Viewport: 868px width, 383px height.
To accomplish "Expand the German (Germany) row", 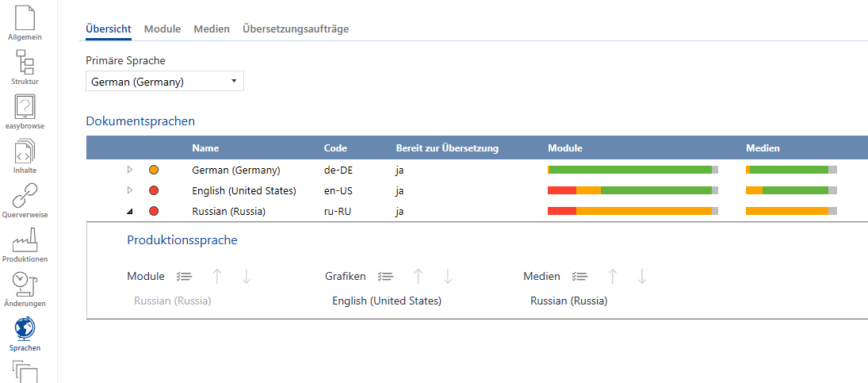I will point(130,170).
